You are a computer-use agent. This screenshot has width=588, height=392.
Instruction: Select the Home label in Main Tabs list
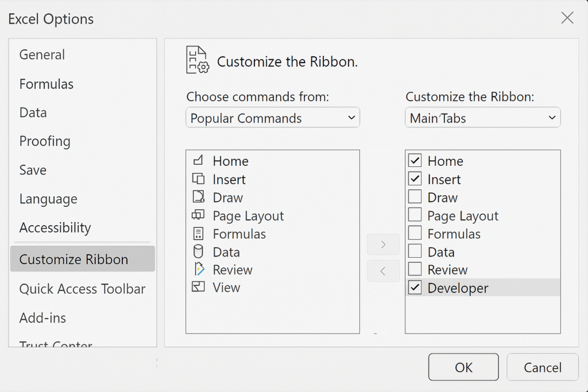pyautogui.click(x=446, y=161)
